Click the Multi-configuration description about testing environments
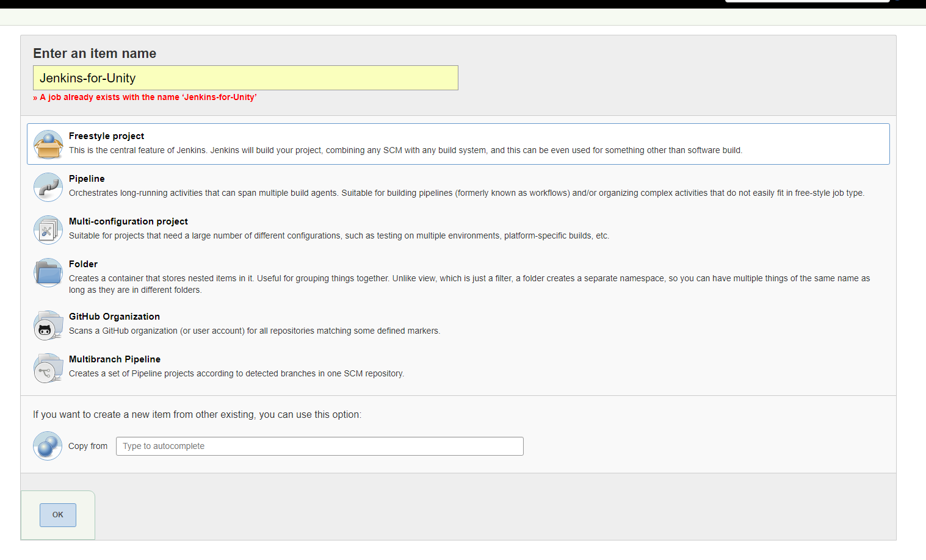 [339, 235]
